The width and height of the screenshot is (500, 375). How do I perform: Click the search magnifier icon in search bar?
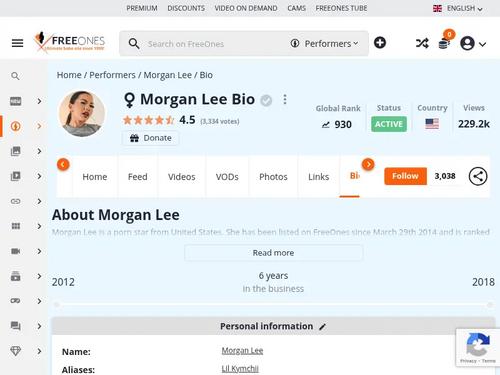click(134, 44)
